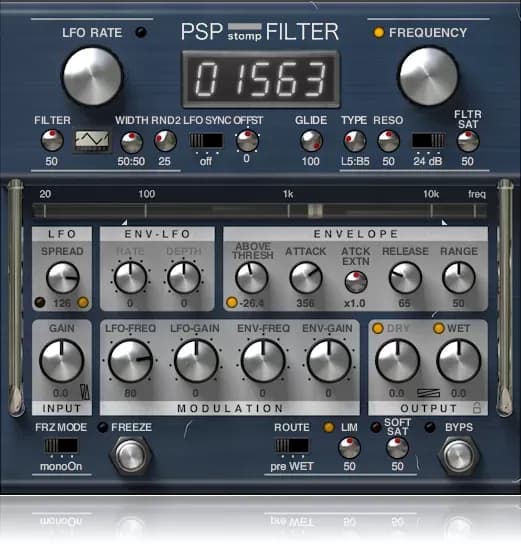Screen dimensions: 521x544
Task: Adjust the envelope RELEASE knob
Action: tap(405, 278)
